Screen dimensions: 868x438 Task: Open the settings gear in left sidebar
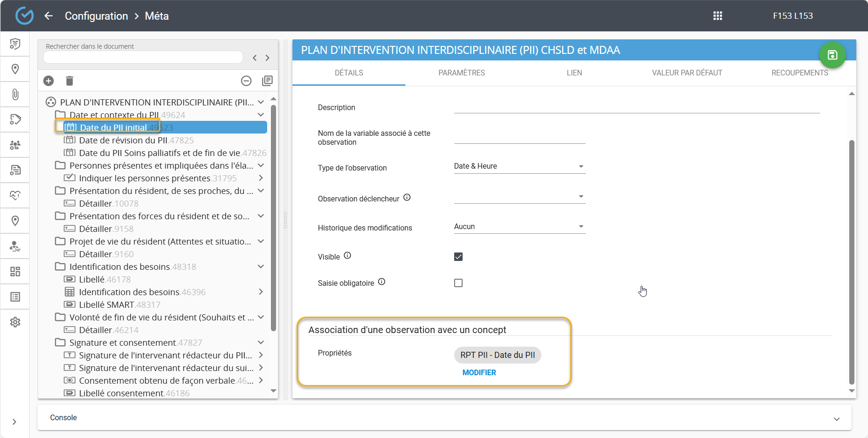15,322
